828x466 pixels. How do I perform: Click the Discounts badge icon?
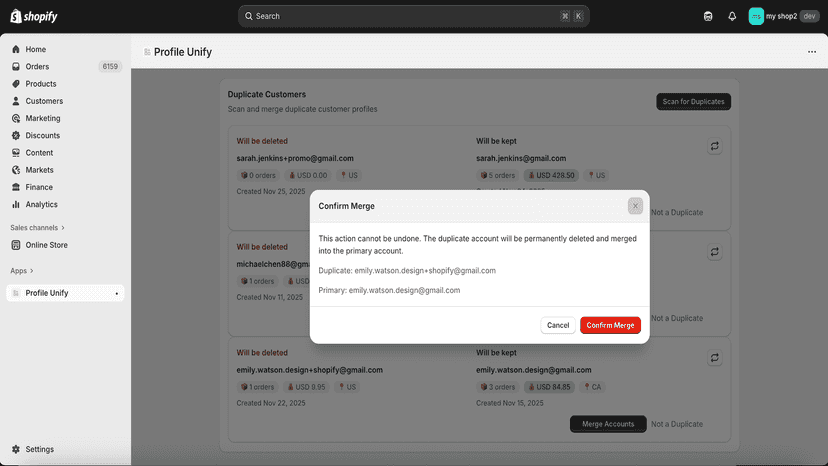[x=16, y=135]
